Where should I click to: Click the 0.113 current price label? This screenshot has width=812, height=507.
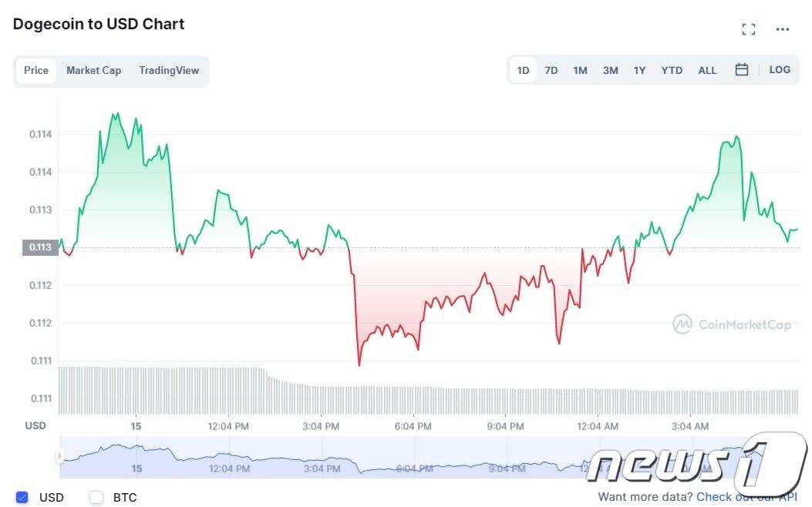pyautogui.click(x=41, y=247)
